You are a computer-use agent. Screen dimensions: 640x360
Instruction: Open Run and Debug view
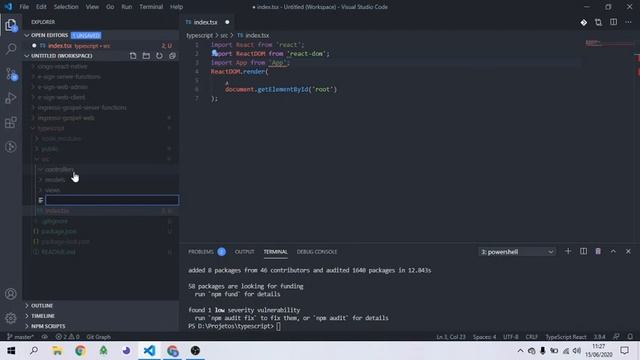pos(11,98)
